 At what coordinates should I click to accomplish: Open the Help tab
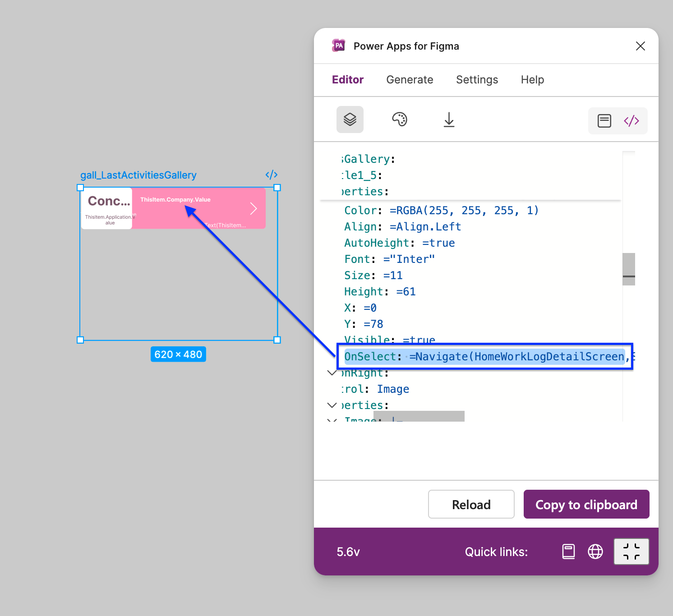(532, 80)
